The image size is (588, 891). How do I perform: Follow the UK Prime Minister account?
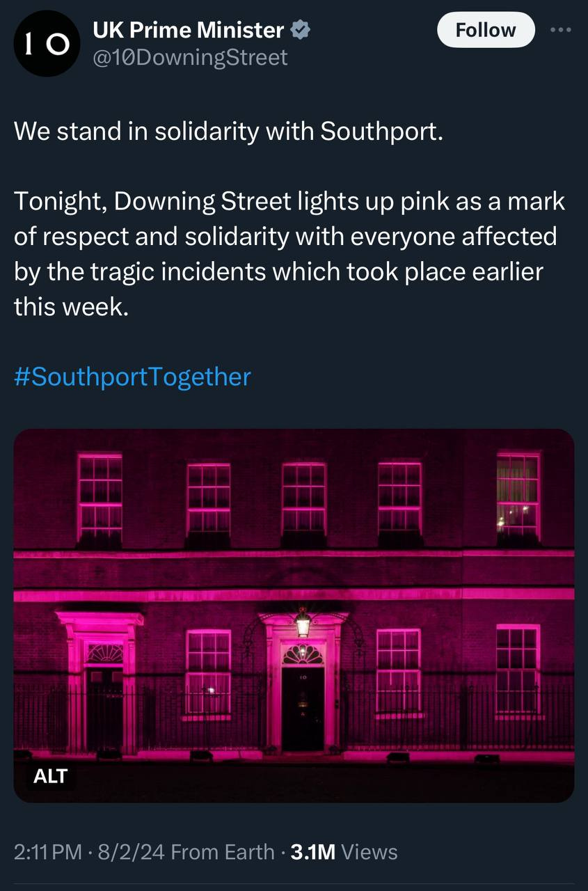pyautogui.click(x=486, y=31)
